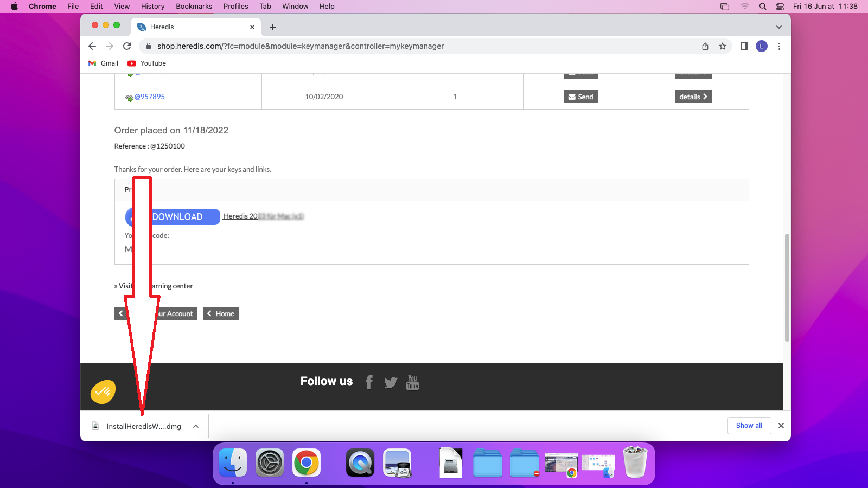Bookmark this page with the star icon

pos(723,47)
